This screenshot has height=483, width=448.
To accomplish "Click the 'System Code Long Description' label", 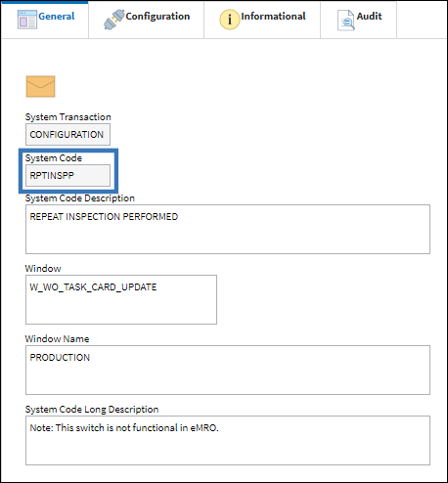I will pyautogui.click(x=92, y=410).
